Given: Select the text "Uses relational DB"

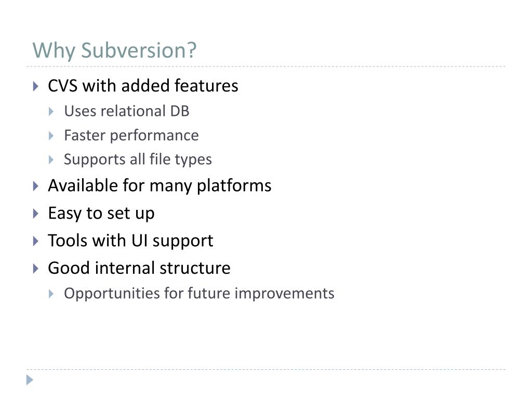Looking at the screenshot, I should [127, 111].
